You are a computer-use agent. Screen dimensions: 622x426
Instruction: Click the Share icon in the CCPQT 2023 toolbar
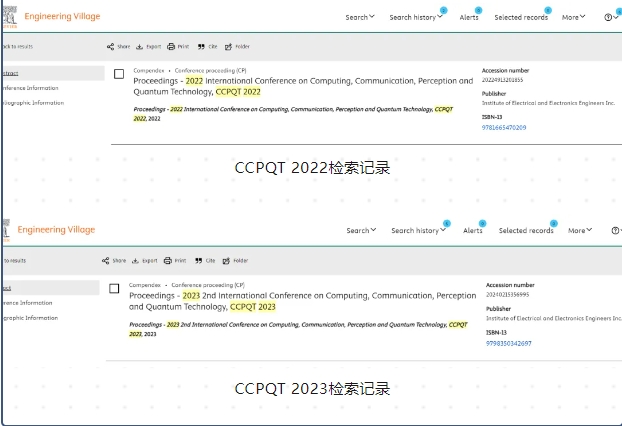106,261
